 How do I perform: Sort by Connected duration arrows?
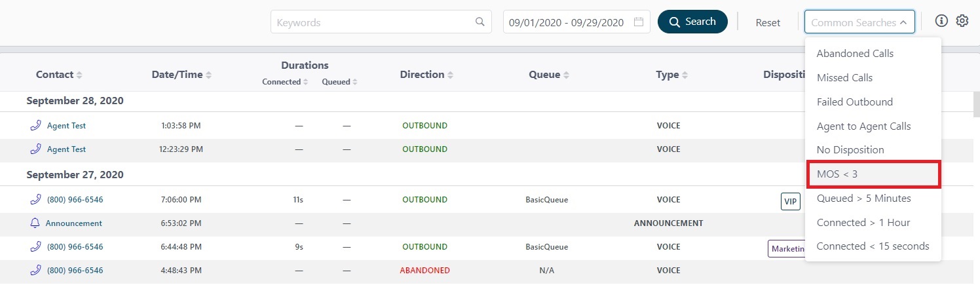(x=305, y=82)
